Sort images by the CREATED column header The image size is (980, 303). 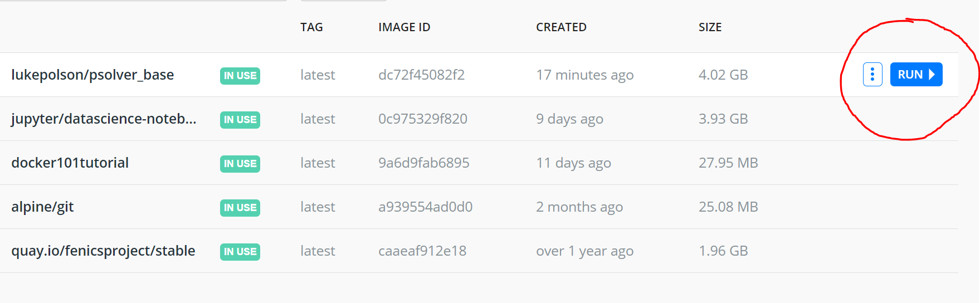[561, 27]
